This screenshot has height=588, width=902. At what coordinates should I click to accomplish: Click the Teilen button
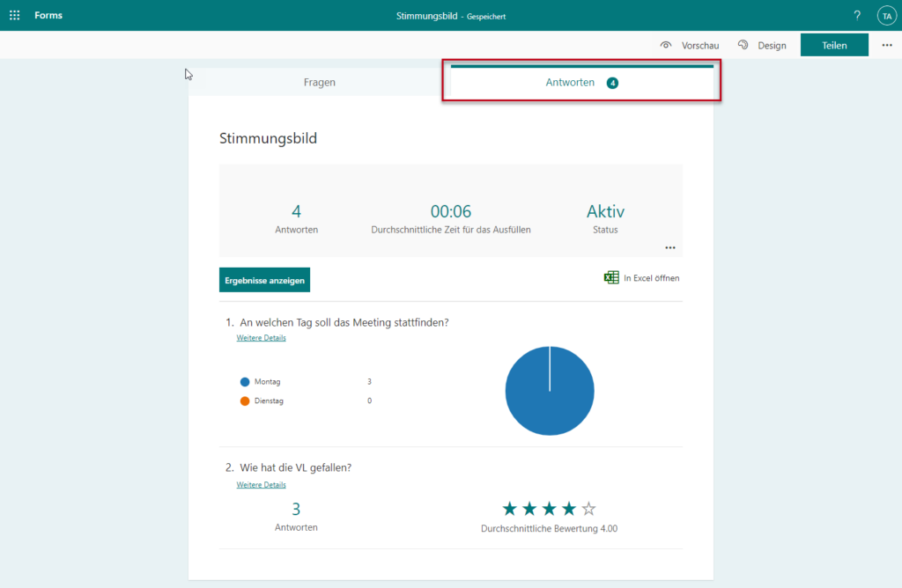coord(834,46)
